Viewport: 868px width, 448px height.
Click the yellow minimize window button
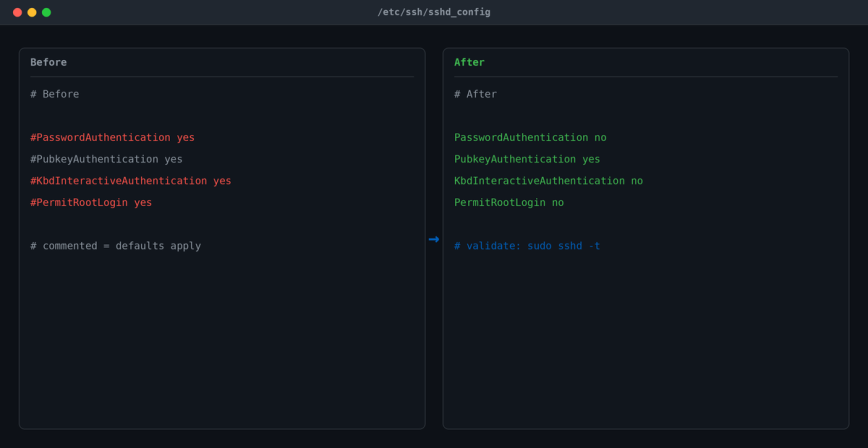coord(32,12)
